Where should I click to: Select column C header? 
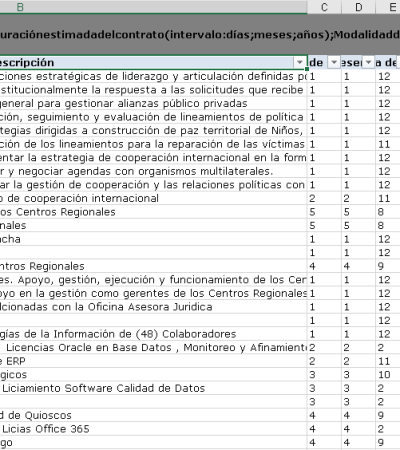coord(324,7)
